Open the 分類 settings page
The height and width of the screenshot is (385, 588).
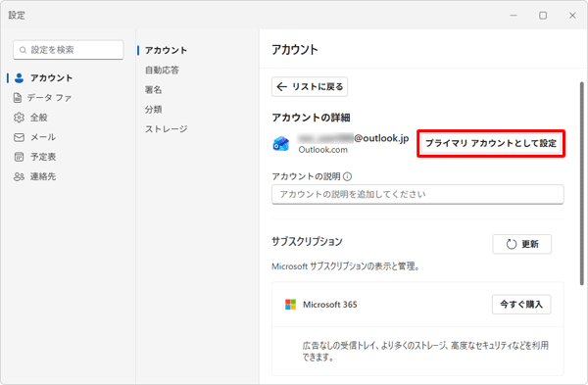coord(154,110)
